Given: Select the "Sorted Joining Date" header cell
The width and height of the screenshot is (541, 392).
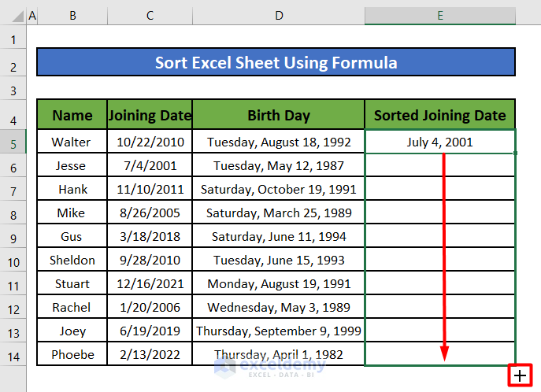Looking at the screenshot, I should click(439, 116).
